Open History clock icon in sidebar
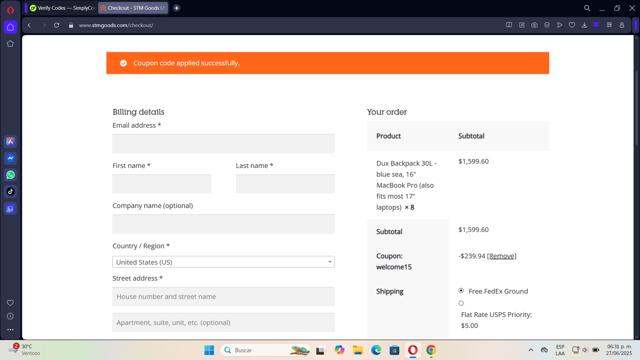 tap(10, 316)
